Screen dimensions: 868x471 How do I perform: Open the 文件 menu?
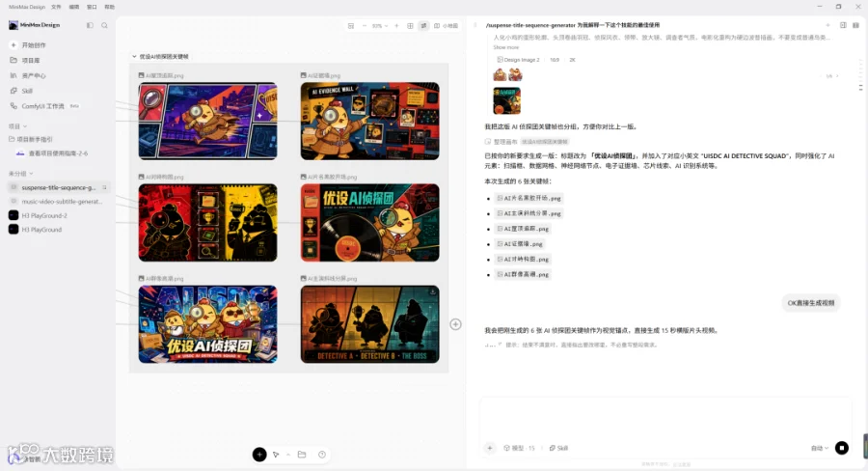pyautogui.click(x=56, y=7)
